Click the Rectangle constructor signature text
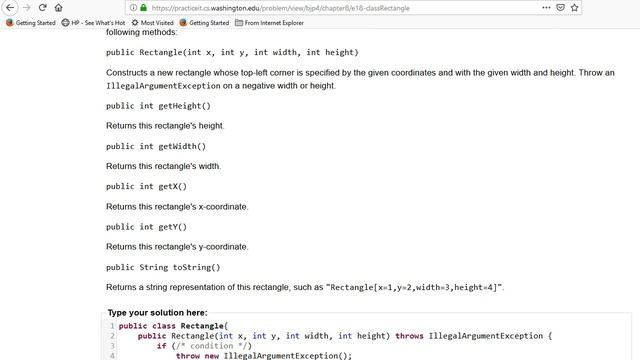 232,53
